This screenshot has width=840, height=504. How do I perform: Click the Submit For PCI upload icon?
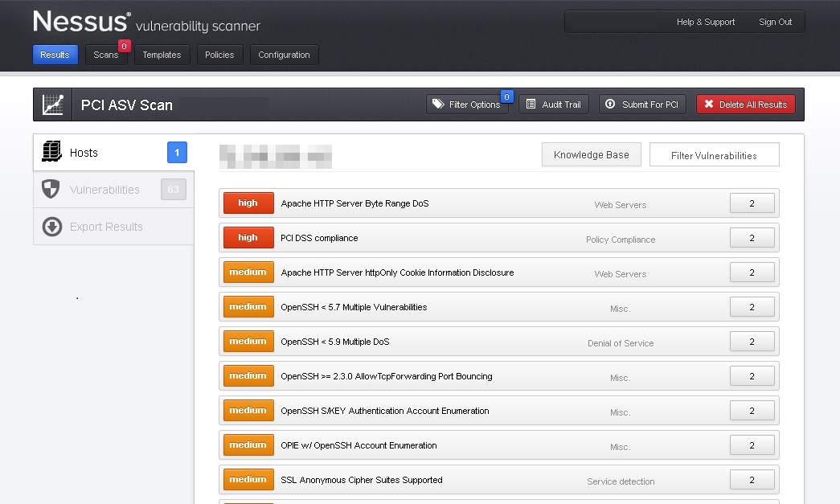click(x=610, y=104)
